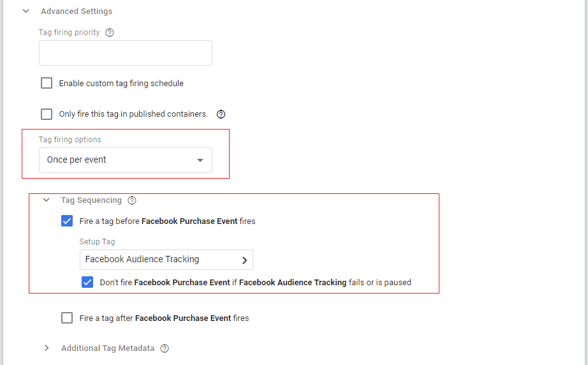This screenshot has height=365, width=588.
Task: Open the Additional Tag Metadata help icon
Action: tap(165, 348)
